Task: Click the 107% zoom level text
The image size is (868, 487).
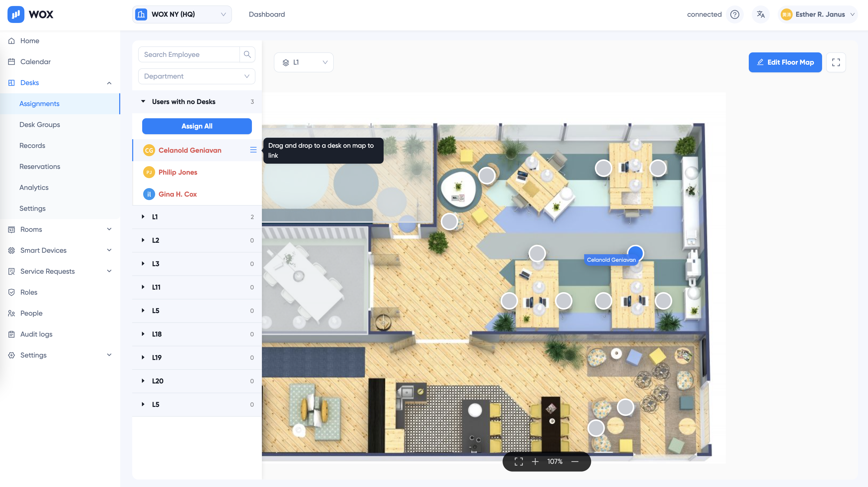Action: (555, 461)
